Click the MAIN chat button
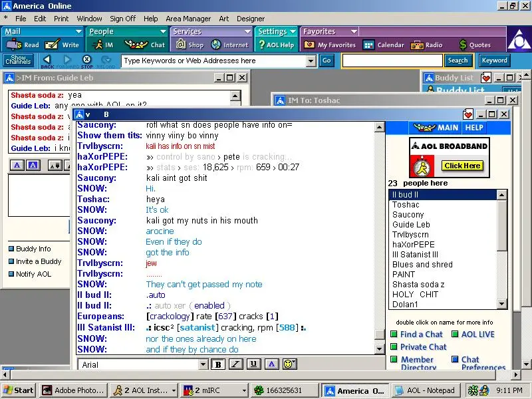532x399 pixels. [436, 128]
